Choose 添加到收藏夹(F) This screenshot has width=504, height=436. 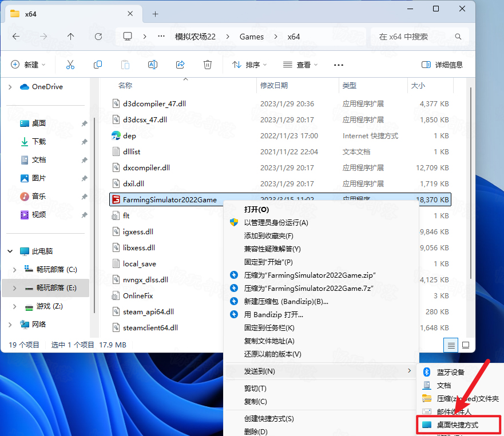[x=322, y=236]
